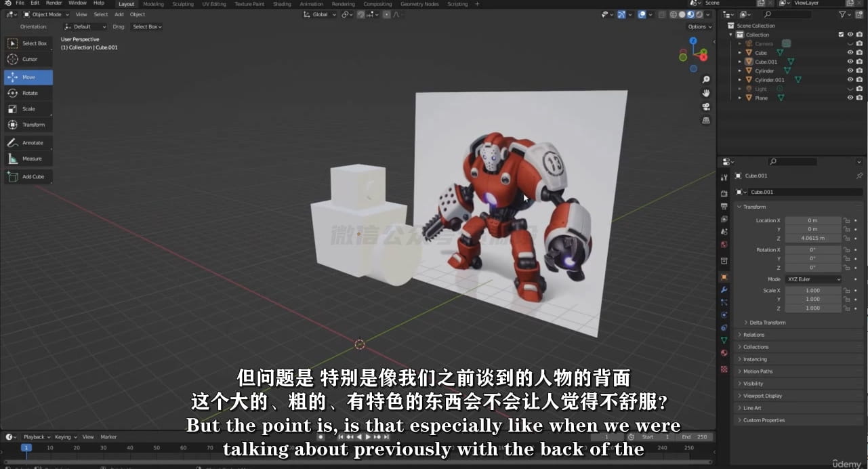Select Cylinder.001 in the outliner
Image resolution: width=868 pixels, height=469 pixels.
pos(769,80)
